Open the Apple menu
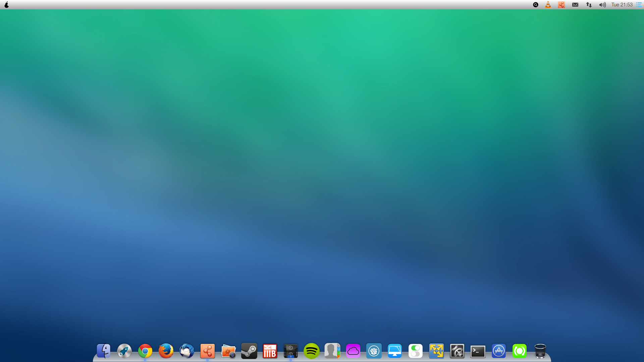The height and width of the screenshot is (362, 644). point(6,5)
